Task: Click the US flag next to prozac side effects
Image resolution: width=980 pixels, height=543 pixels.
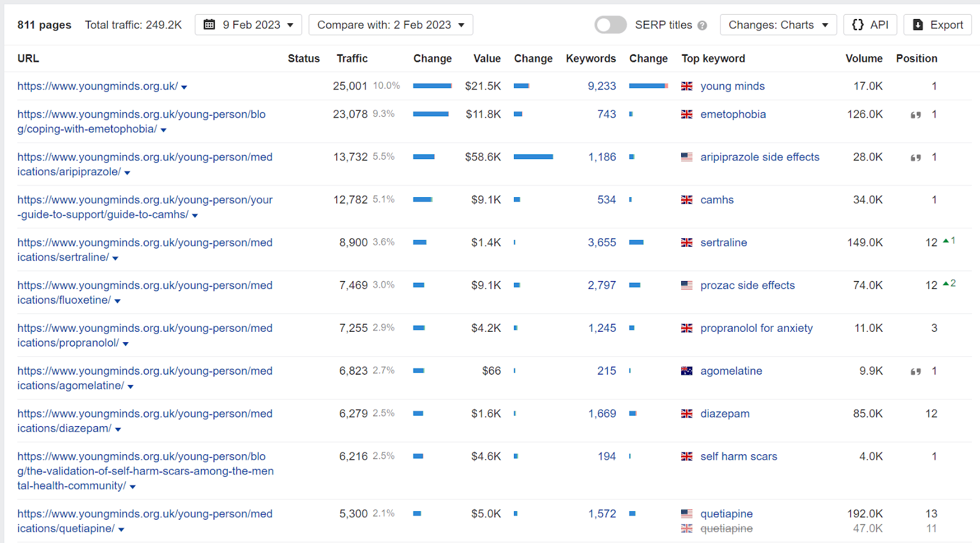Action: click(687, 285)
